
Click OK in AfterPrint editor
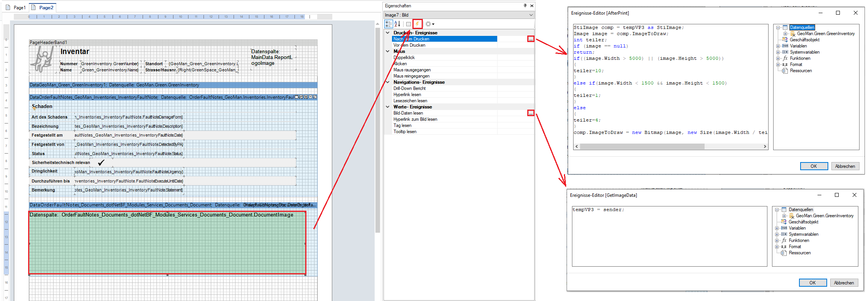click(814, 166)
